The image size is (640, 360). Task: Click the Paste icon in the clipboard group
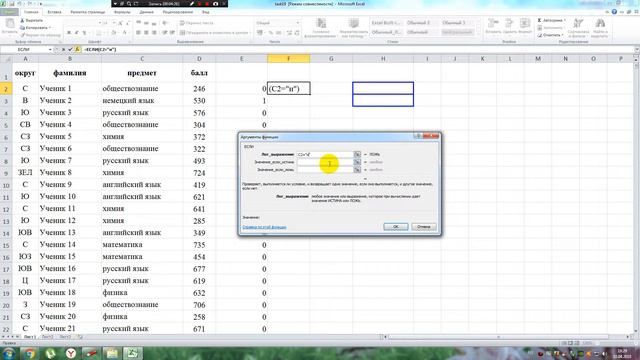tap(9, 24)
